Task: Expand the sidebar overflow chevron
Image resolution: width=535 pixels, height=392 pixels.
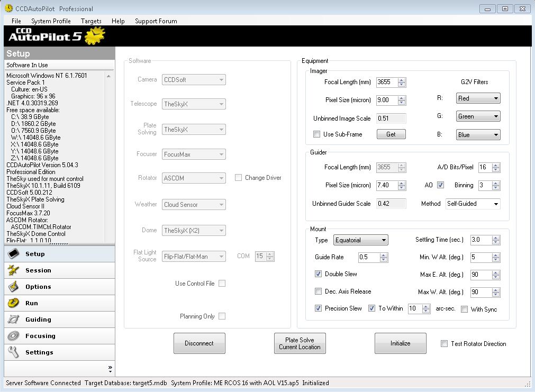Action: (x=110, y=369)
